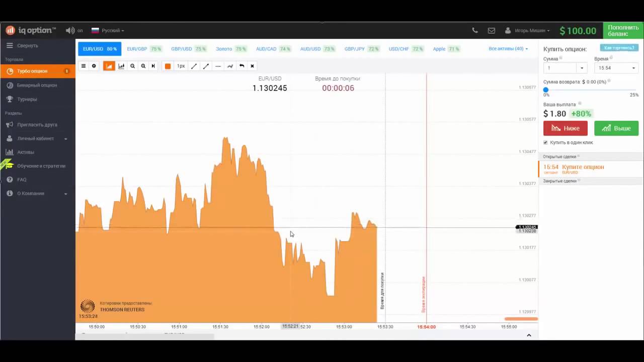Select the line drawing tool

tap(194, 66)
